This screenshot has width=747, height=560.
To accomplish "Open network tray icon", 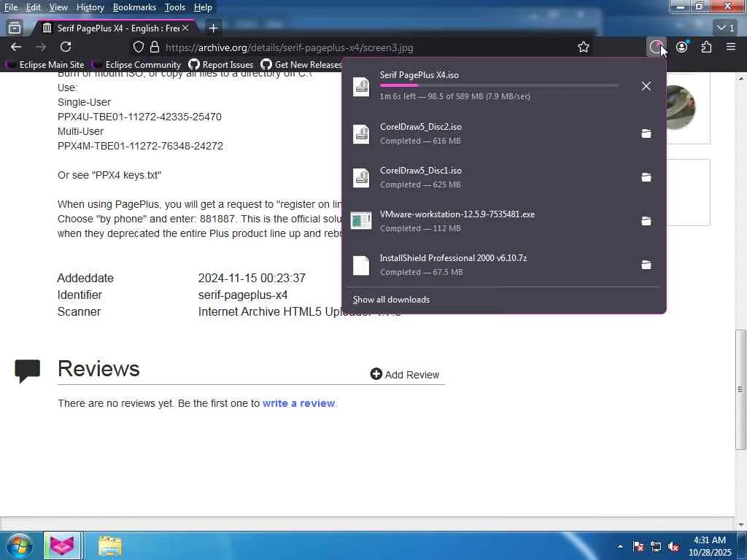I will click(x=656, y=546).
